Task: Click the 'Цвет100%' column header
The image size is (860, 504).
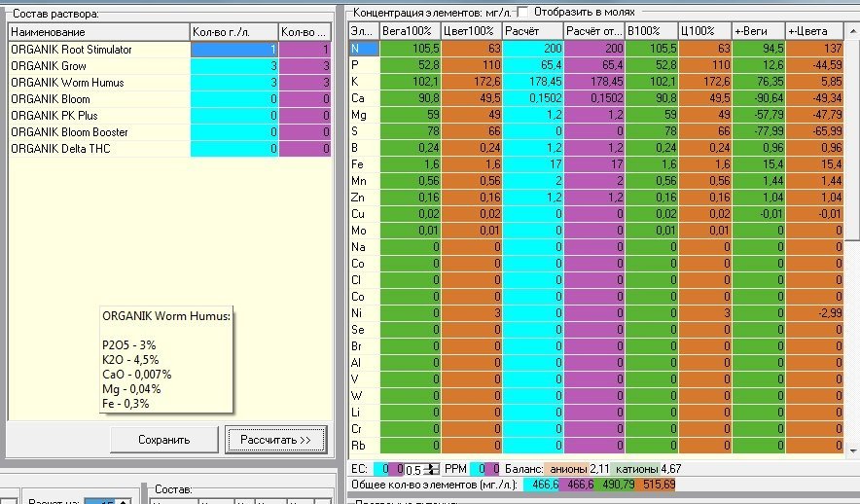Action: pyautogui.click(x=472, y=31)
